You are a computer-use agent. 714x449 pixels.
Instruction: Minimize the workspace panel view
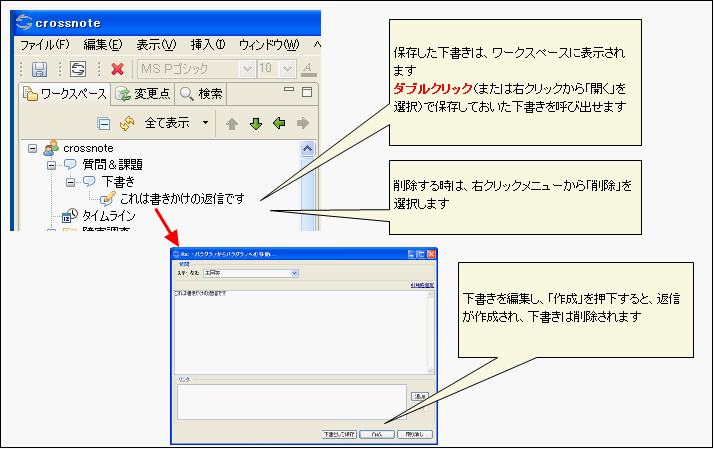[x=289, y=90]
